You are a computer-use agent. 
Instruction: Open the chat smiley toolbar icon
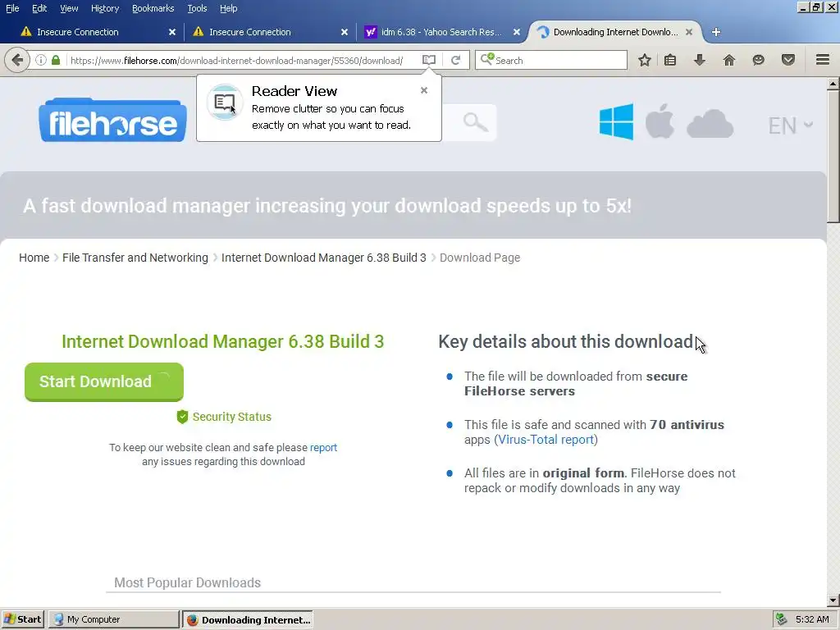tap(758, 60)
